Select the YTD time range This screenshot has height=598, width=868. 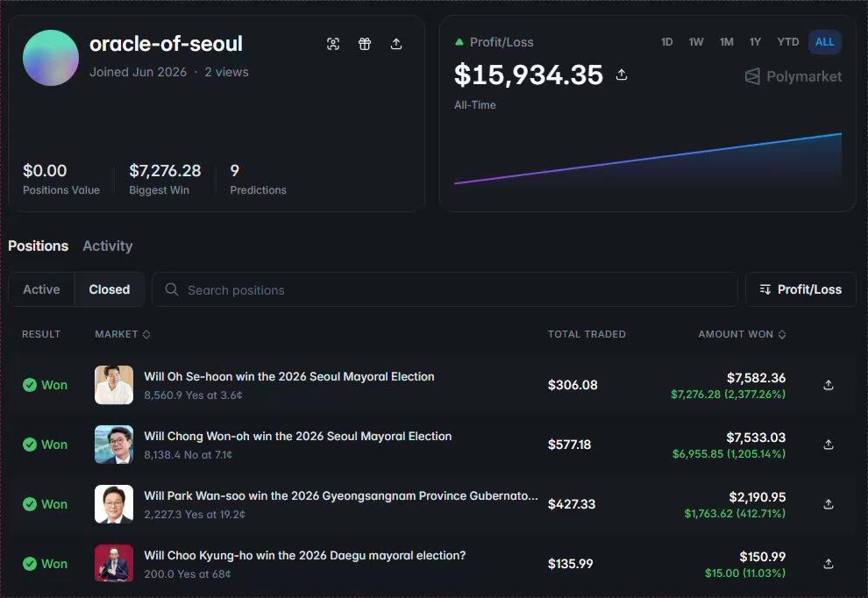[787, 42]
